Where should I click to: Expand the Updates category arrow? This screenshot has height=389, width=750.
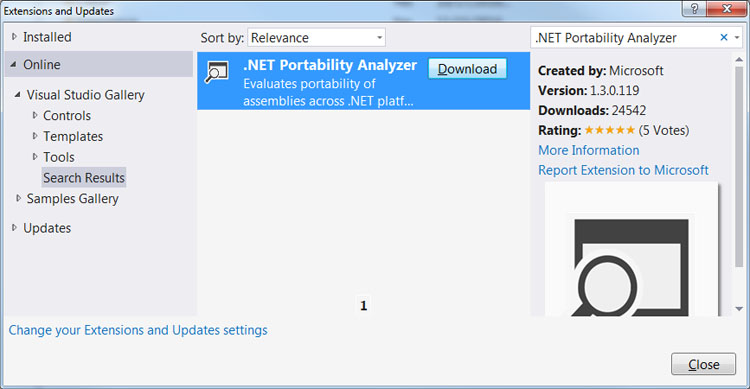pos(14,228)
